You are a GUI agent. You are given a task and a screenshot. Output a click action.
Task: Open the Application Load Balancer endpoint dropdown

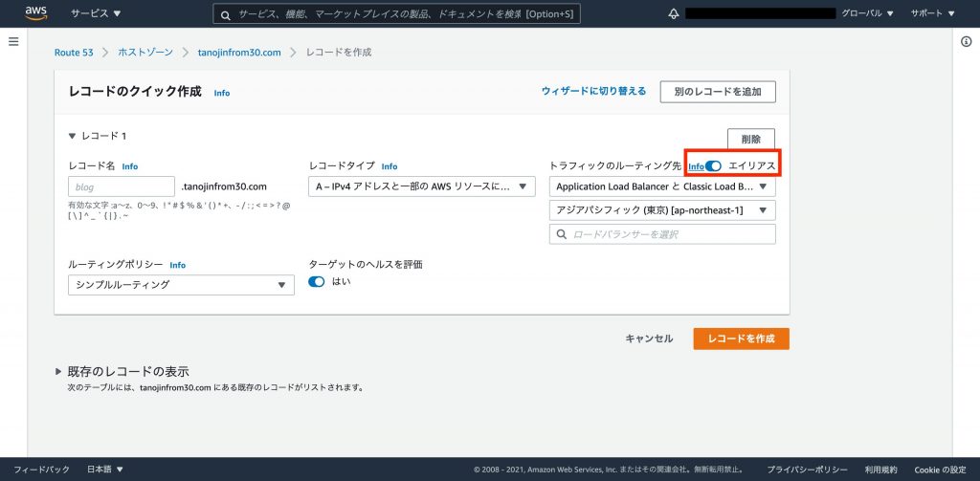(662, 186)
